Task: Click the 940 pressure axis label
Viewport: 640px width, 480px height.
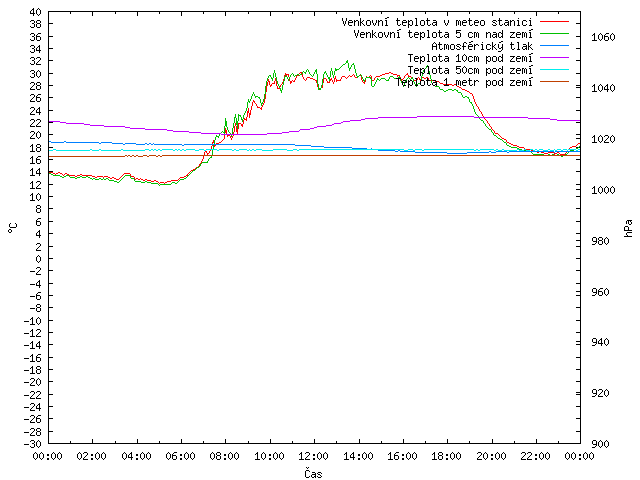Action: (600, 342)
